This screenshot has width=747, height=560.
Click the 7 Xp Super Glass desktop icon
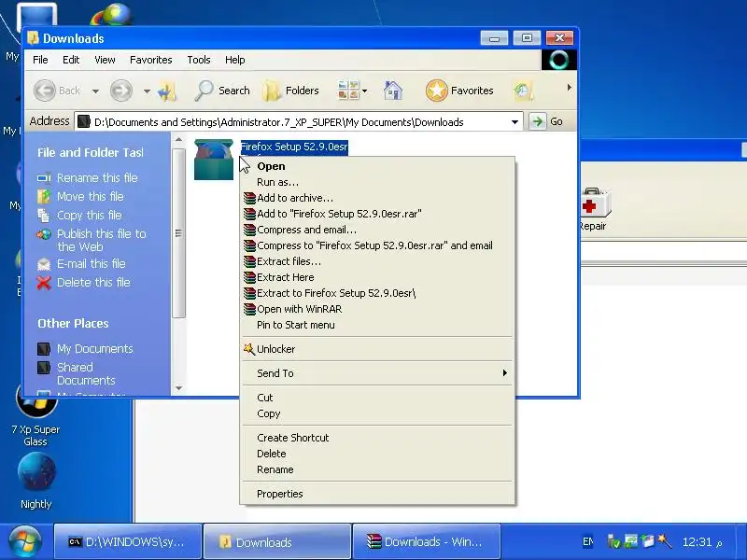(x=35, y=416)
